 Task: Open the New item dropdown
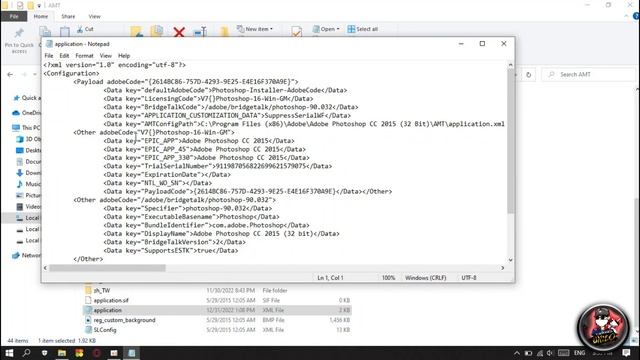point(255,29)
